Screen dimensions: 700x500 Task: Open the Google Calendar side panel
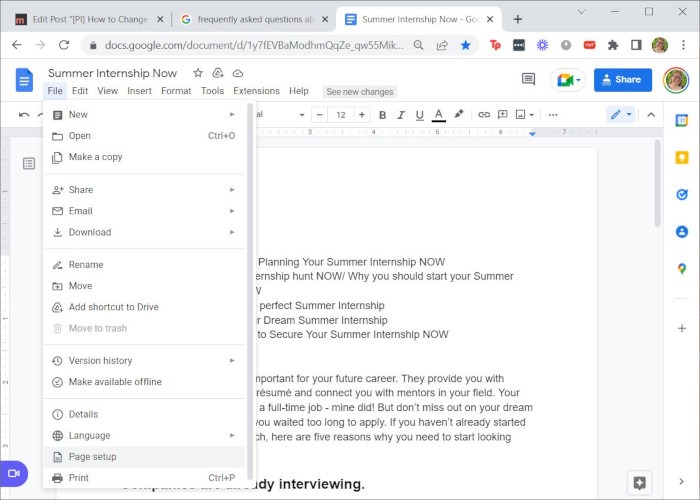682,120
